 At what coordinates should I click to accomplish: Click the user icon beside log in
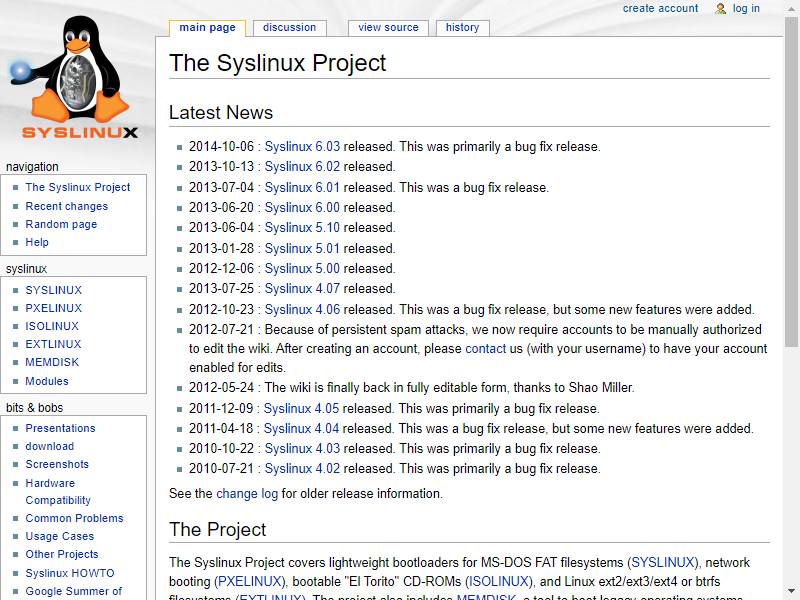tap(720, 9)
